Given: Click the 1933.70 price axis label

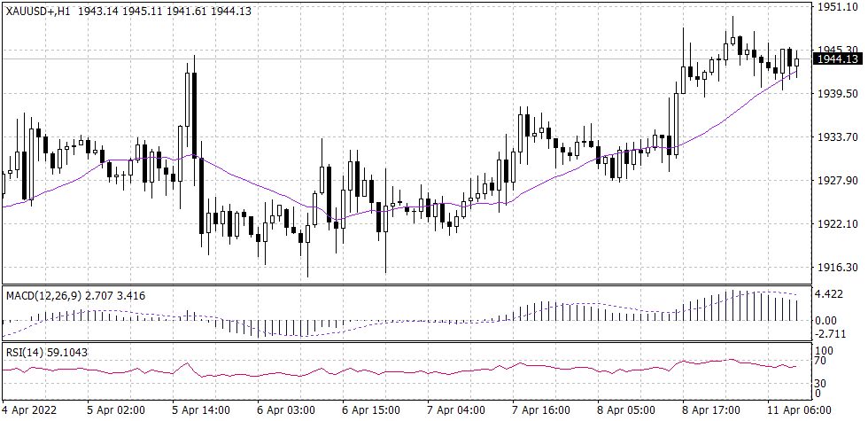Looking at the screenshot, I should [836, 136].
